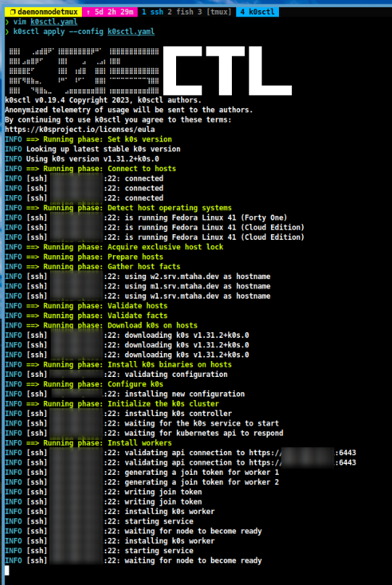Select 'Running phase: Install workers' line
Viewport: 392px width, 585px height.
(88, 443)
